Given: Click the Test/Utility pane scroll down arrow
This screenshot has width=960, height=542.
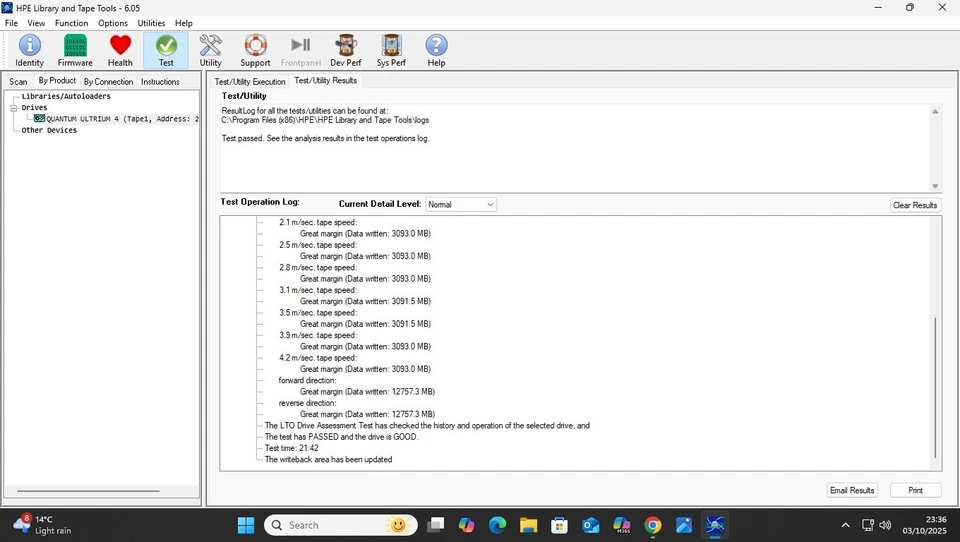Looking at the screenshot, I should (x=935, y=186).
